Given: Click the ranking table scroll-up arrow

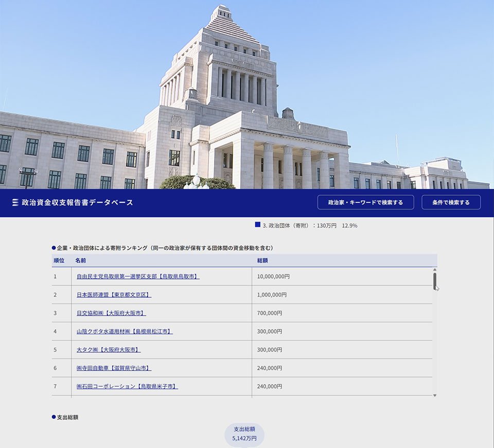Looking at the screenshot, I should tap(435, 270).
